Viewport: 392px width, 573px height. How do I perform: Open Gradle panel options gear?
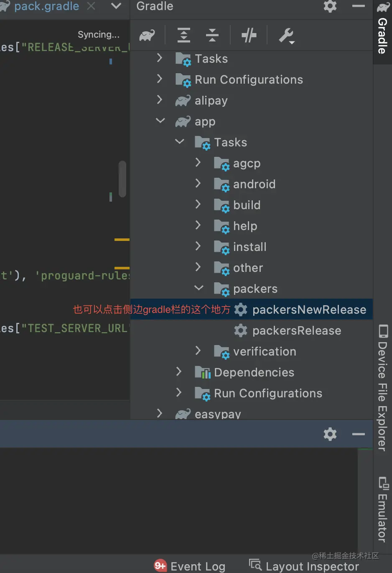(330, 6)
